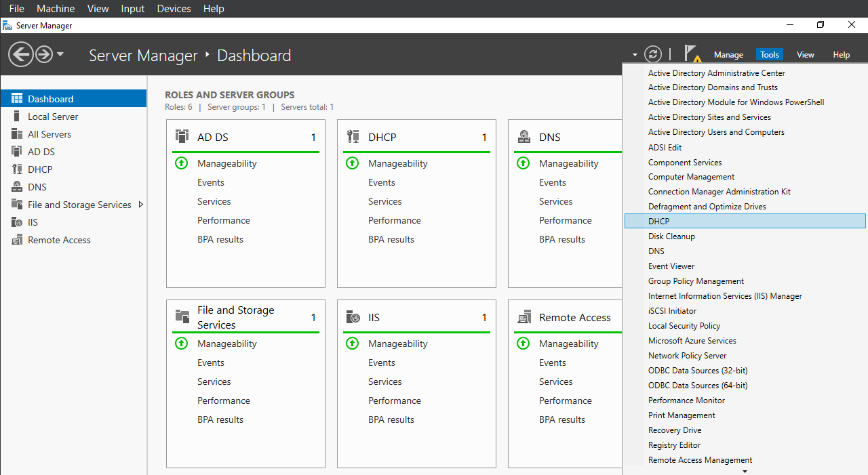Open DHCP tile Services link
Viewport: 868px width, 475px height.
point(385,201)
